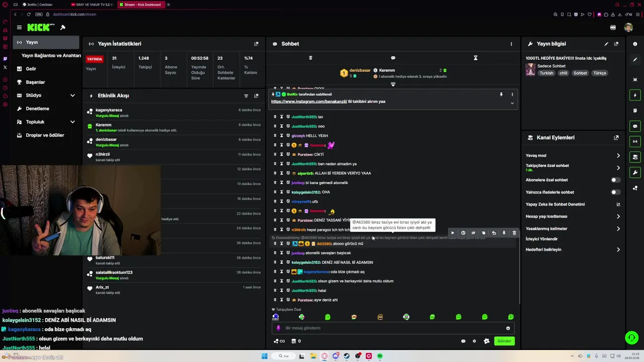Toggle broadcast signal icon in right sidebar

(x=635, y=142)
